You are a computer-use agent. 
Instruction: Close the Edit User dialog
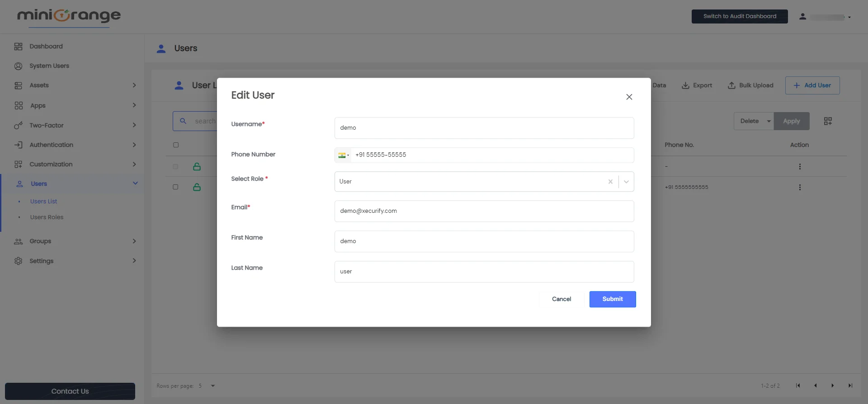coord(629,97)
